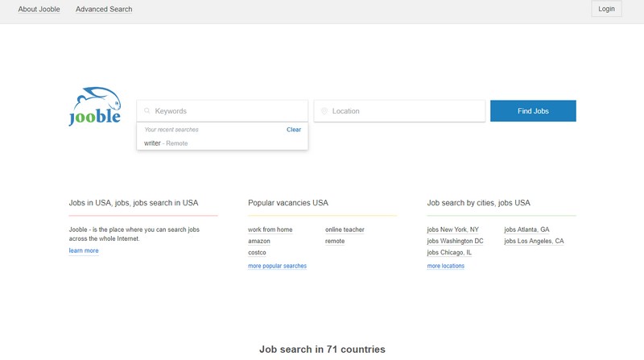The width and height of the screenshot is (644, 360).
Task: Focus the Location input field
Action: [x=399, y=111]
